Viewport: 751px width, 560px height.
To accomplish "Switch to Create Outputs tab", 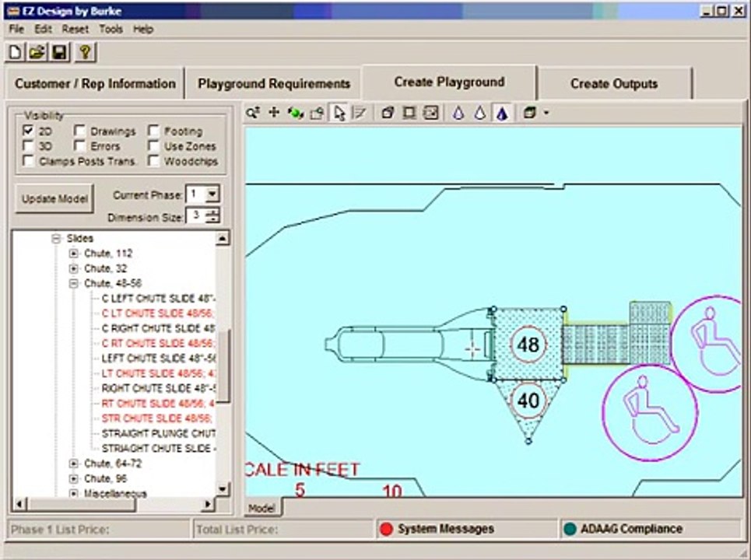I will (614, 84).
